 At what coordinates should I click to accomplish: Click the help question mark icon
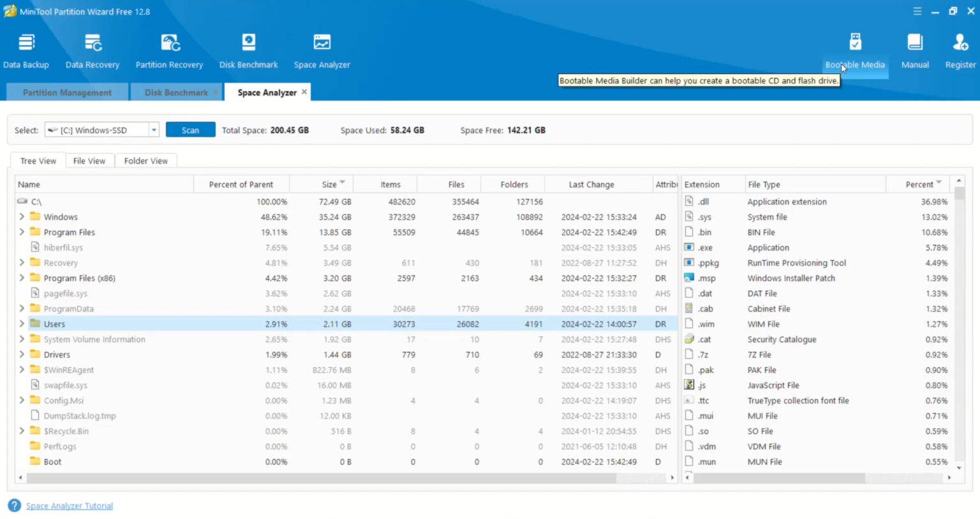pos(14,506)
